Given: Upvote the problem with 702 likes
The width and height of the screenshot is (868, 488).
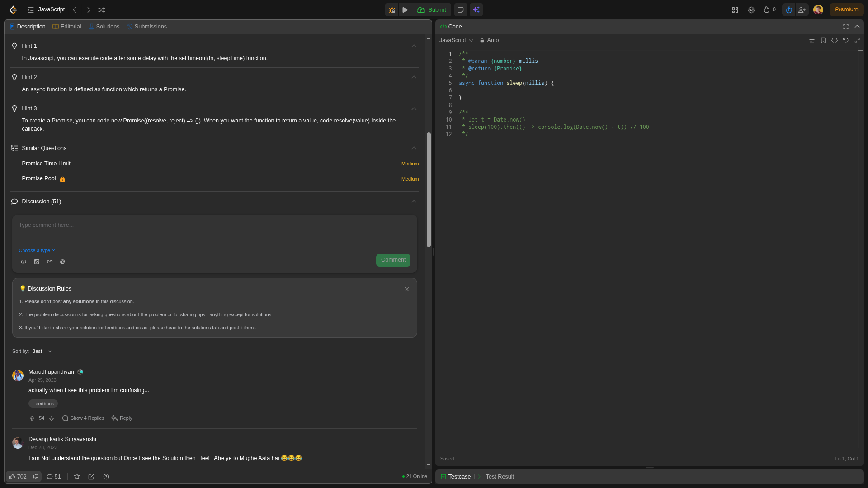Looking at the screenshot, I should click(x=18, y=477).
